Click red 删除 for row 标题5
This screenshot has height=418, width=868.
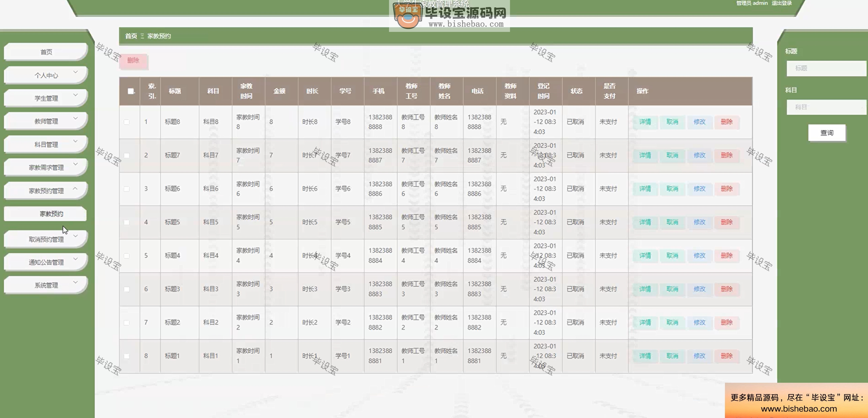click(727, 222)
